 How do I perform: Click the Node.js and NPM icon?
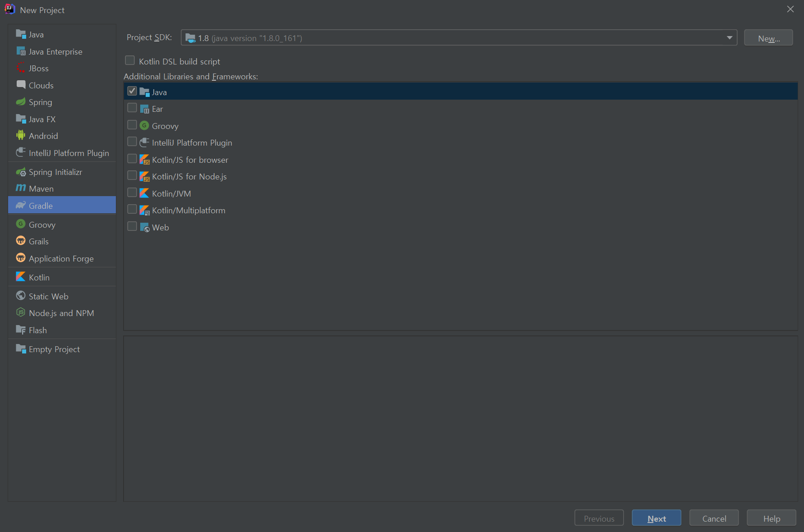coord(21,312)
